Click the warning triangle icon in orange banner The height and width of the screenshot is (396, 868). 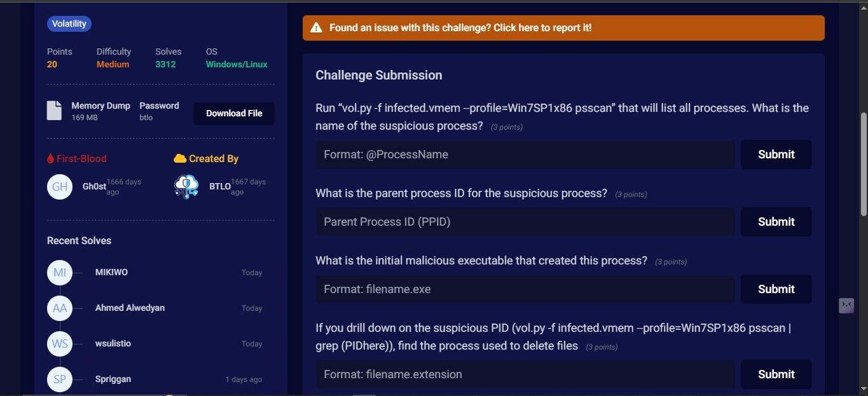click(316, 28)
